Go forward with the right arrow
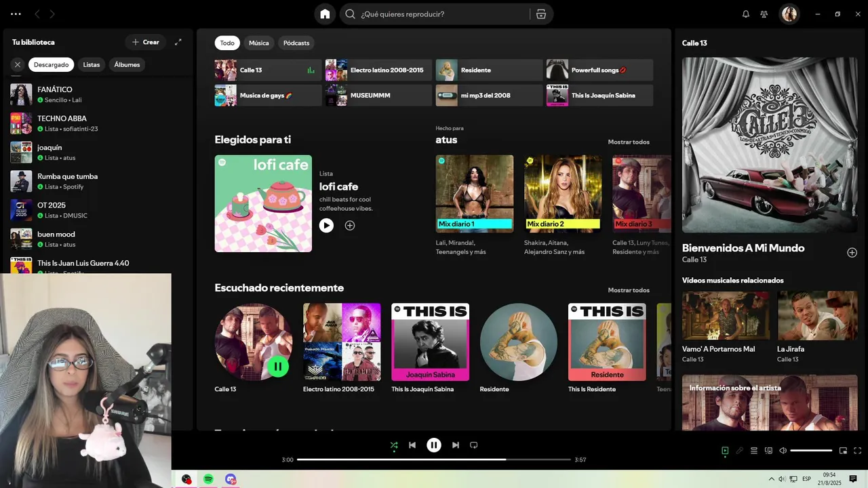Image resolution: width=868 pixels, height=488 pixels. point(52,14)
